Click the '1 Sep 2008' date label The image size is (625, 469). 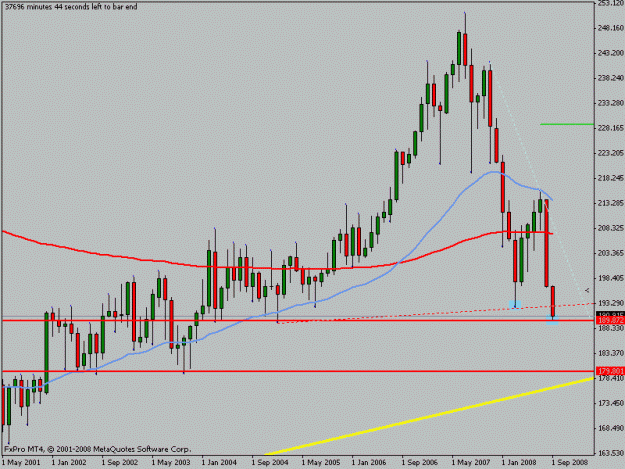tap(570, 463)
